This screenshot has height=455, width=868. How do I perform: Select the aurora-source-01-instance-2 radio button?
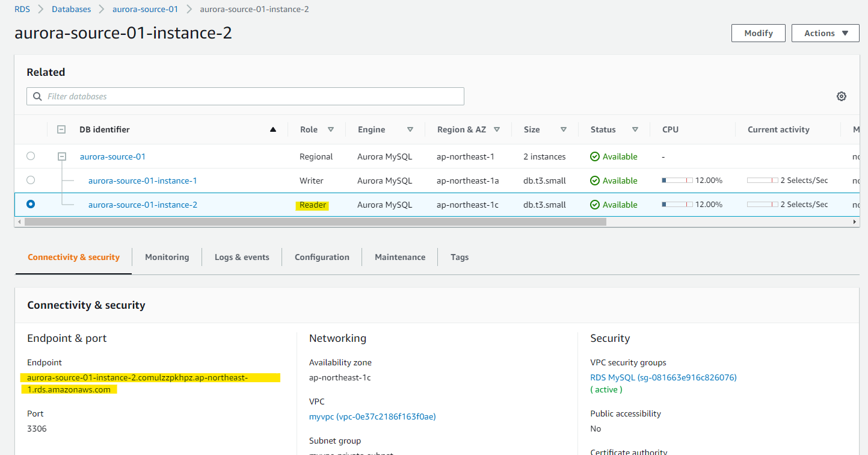point(31,204)
